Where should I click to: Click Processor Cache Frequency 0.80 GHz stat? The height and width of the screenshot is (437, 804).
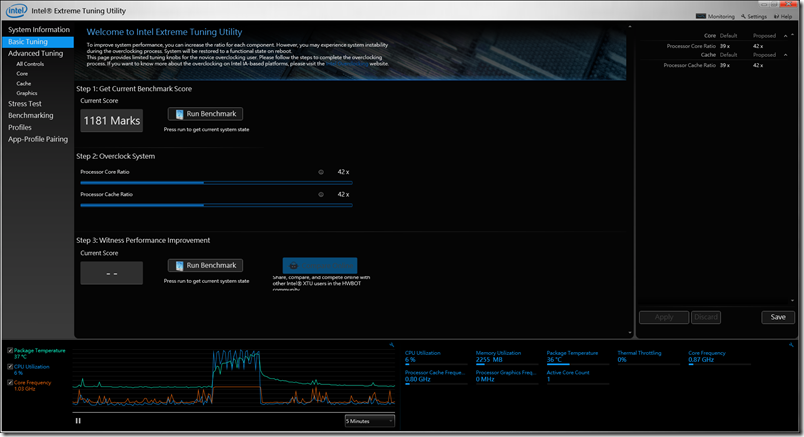(x=436, y=376)
